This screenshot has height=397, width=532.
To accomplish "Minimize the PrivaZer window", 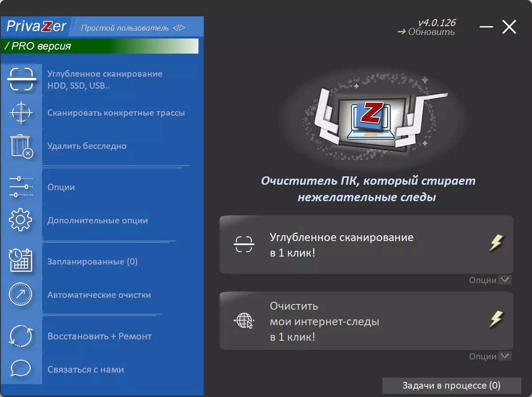I will 486,27.
